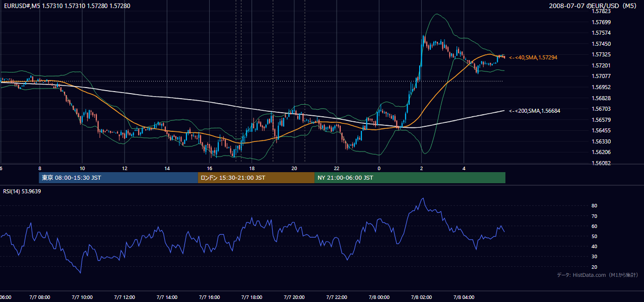This screenshot has height=302, width=644.
Task: Click price axis value 1.56330
Action: [602, 141]
